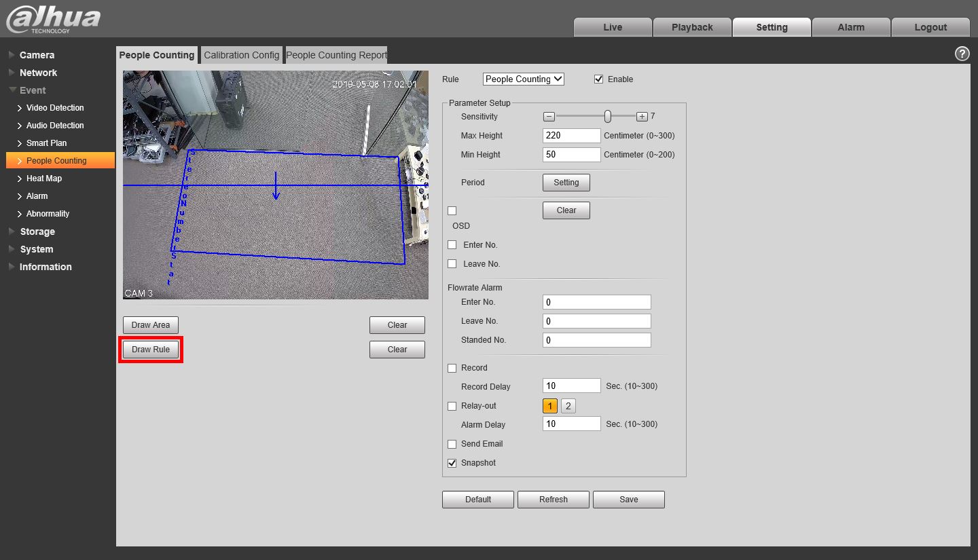Expand the Camera menu section

37,55
